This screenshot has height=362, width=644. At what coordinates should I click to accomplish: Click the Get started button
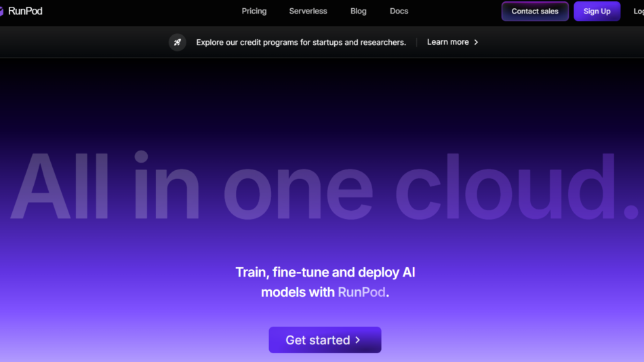coord(325,340)
